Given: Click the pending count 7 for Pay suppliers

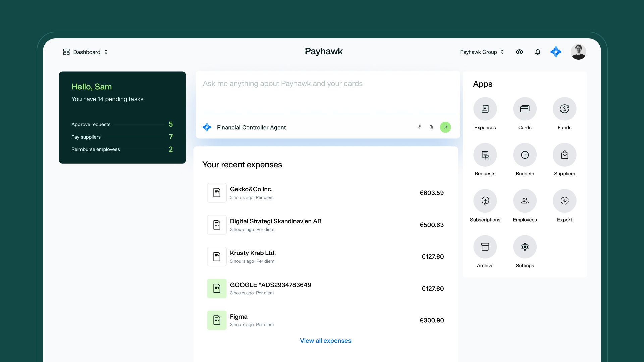Looking at the screenshot, I should [171, 137].
